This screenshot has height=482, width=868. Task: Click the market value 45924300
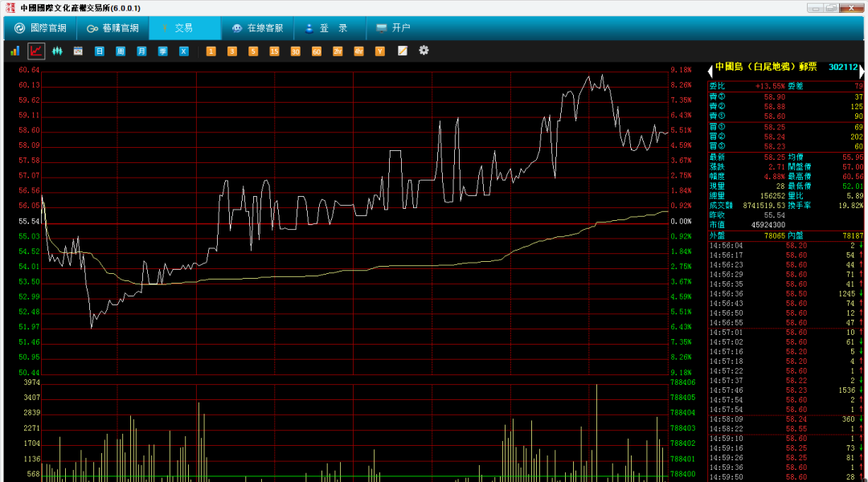pyautogui.click(x=768, y=225)
